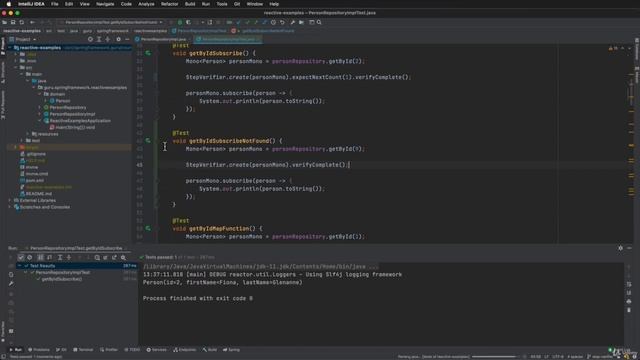Open the Apple menu
The height and width of the screenshot is (360, 640).
point(8,4)
